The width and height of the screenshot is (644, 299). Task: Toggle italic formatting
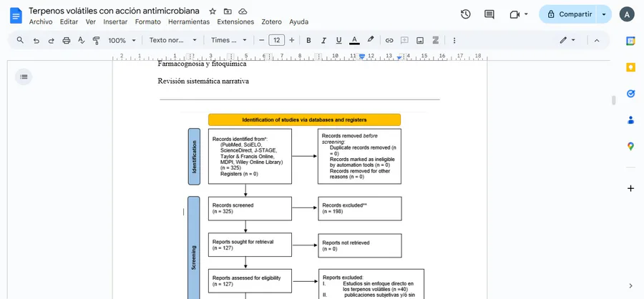pyautogui.click(x=323, y=40)
